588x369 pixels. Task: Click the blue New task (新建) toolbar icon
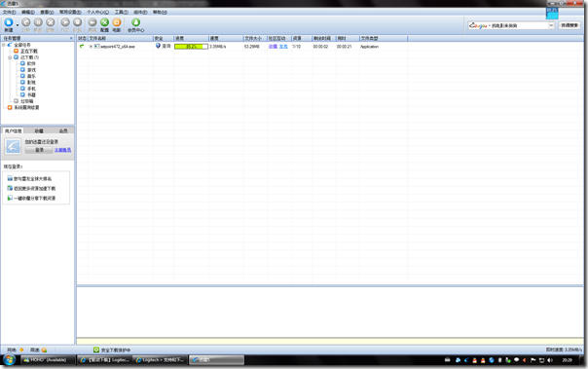tap(9, 22)
